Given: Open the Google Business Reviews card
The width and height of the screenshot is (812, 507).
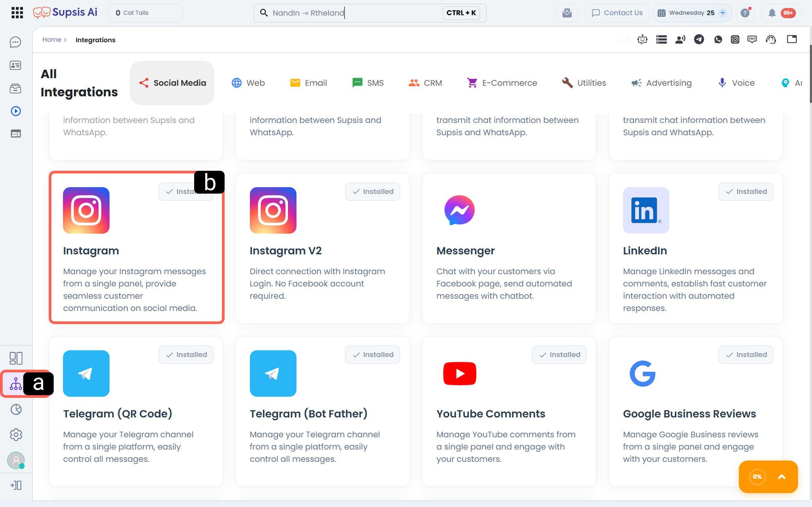Looking at the screenshot, I should (696, 411).
